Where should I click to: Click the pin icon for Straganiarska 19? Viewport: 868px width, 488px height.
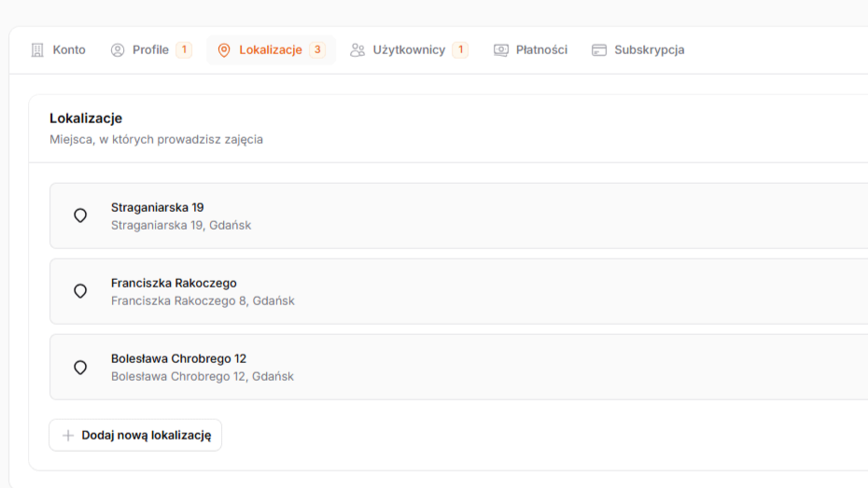point(80,216)
